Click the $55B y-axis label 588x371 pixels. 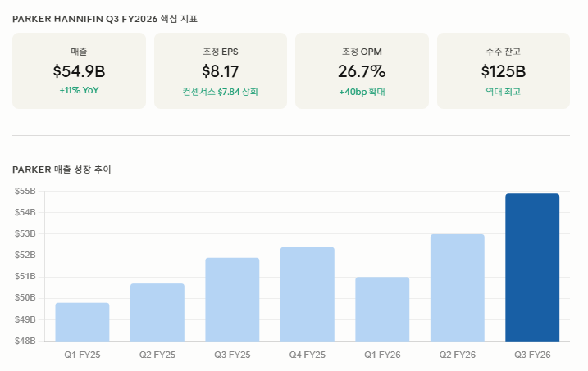tap(25, 192)
